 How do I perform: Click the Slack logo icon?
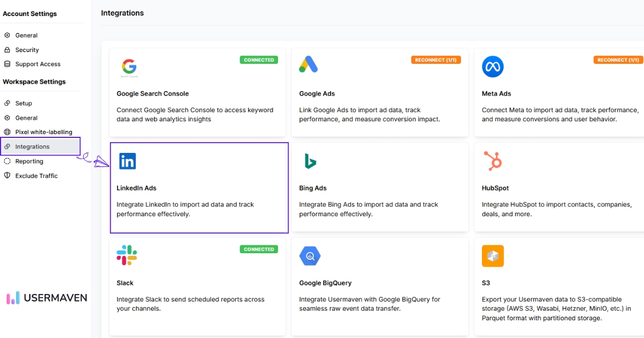(x=127, y=255)
